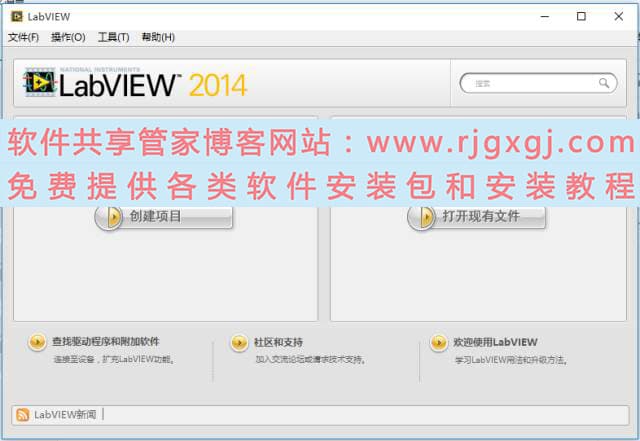Close the LabVIEW window
The height and width of the screenshot is (441, 640).
click(x=619, y=16)
